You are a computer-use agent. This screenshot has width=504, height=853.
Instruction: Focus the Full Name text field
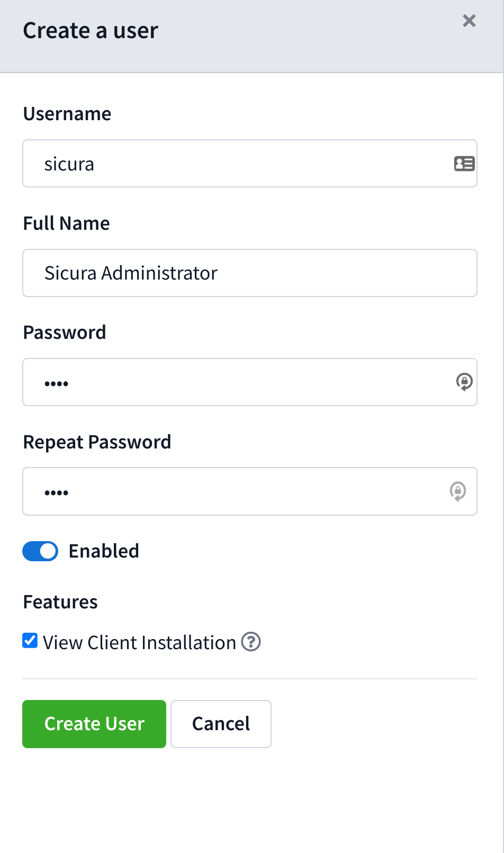(x=249, y=273)
